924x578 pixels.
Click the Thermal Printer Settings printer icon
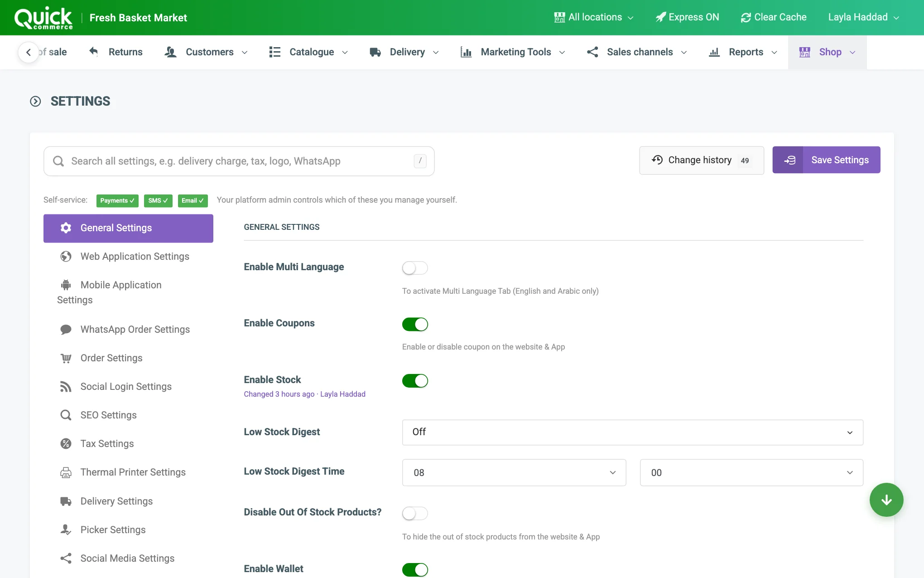pos(66,472)
